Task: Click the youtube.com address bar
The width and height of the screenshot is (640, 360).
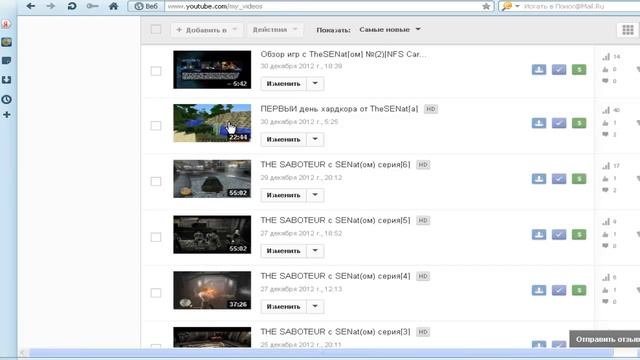Action: 322,6
